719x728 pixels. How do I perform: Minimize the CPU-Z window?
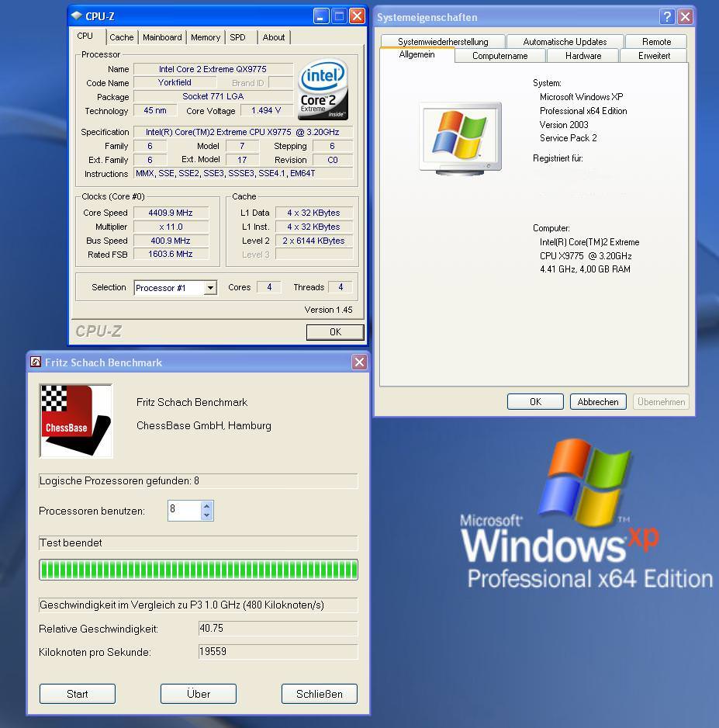[x=322, y=16]
